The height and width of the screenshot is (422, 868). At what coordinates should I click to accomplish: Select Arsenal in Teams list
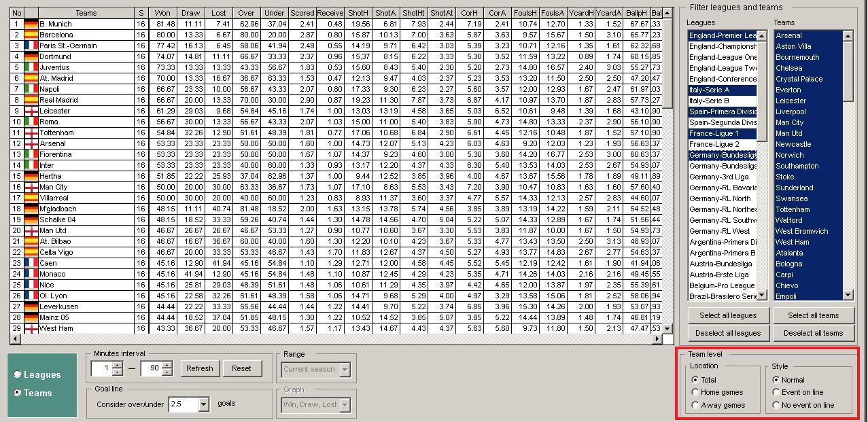pos(808,35)
